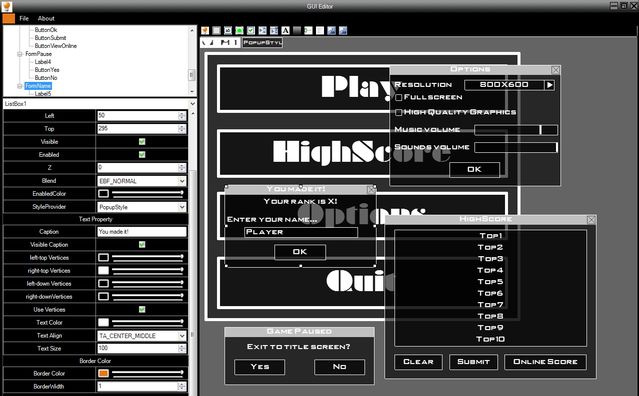Select ButtonNo in the tree
Viewport: 639px width, 396px height.
(x=46, y=78)
